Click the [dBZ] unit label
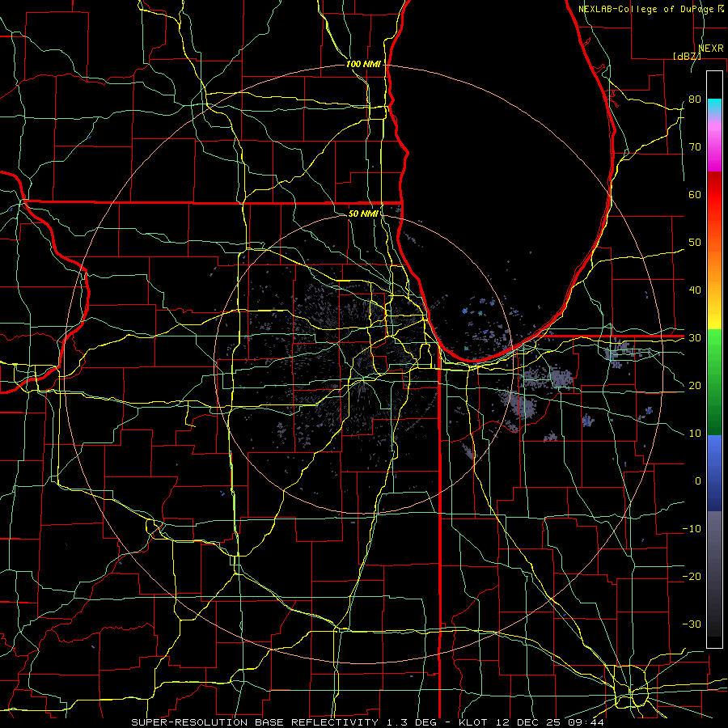728x728 pixels. point(687,56)
